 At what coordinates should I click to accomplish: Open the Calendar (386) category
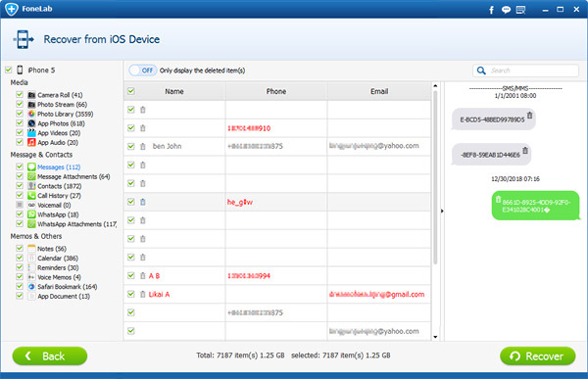[58, 259]
